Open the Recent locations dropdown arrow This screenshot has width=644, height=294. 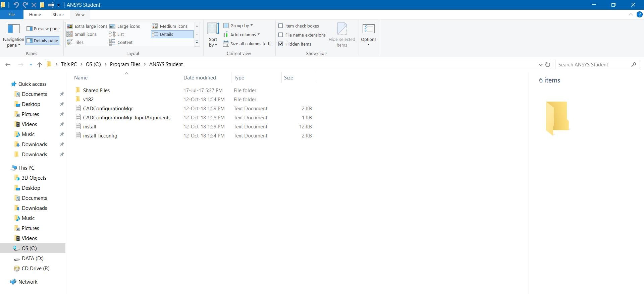[31, 65]
